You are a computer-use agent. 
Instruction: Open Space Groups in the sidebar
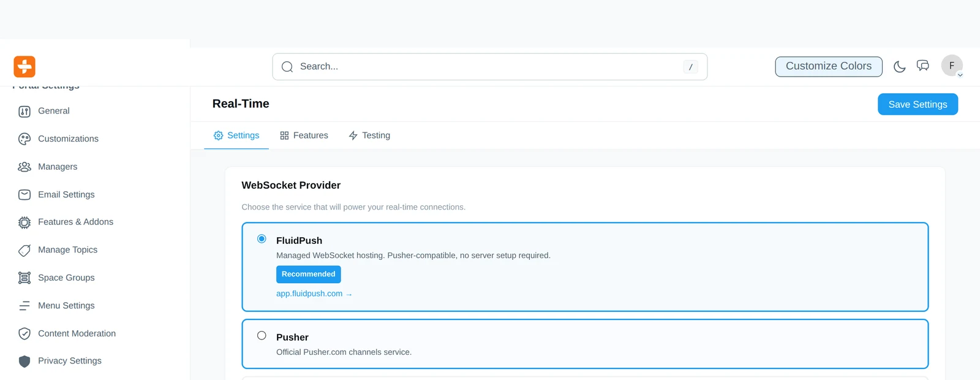point(66,278)
